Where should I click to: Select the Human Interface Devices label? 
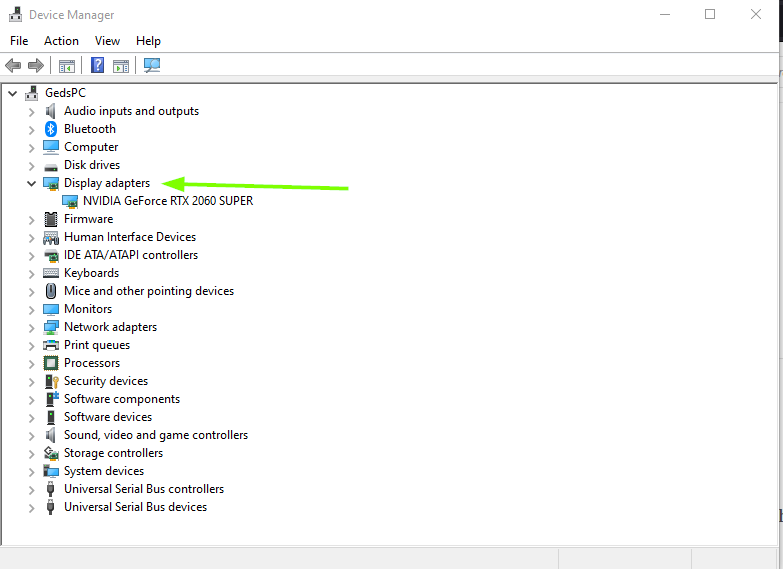coord(130,237)
